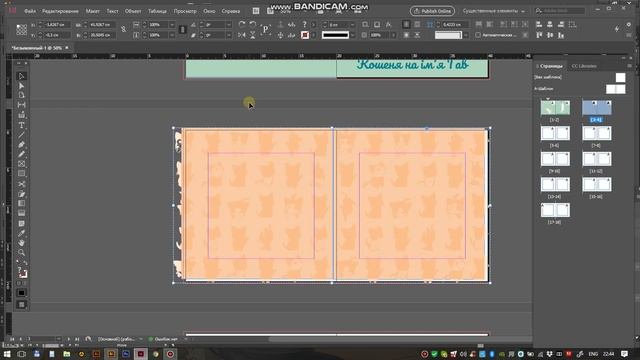640x360 pixels.
Task: Open the Таблица menu
Action: (x=157, y=11)
